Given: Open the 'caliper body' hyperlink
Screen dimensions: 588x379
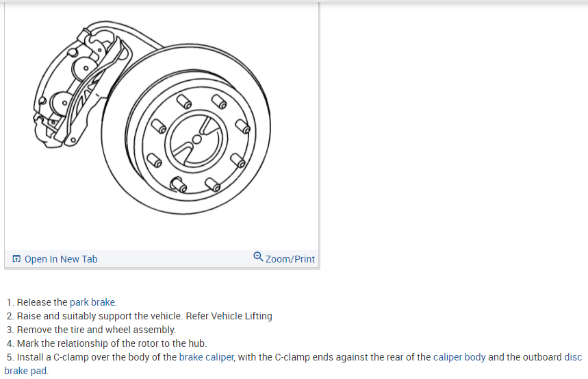Looking at the screenshot, I should (459, 357).
